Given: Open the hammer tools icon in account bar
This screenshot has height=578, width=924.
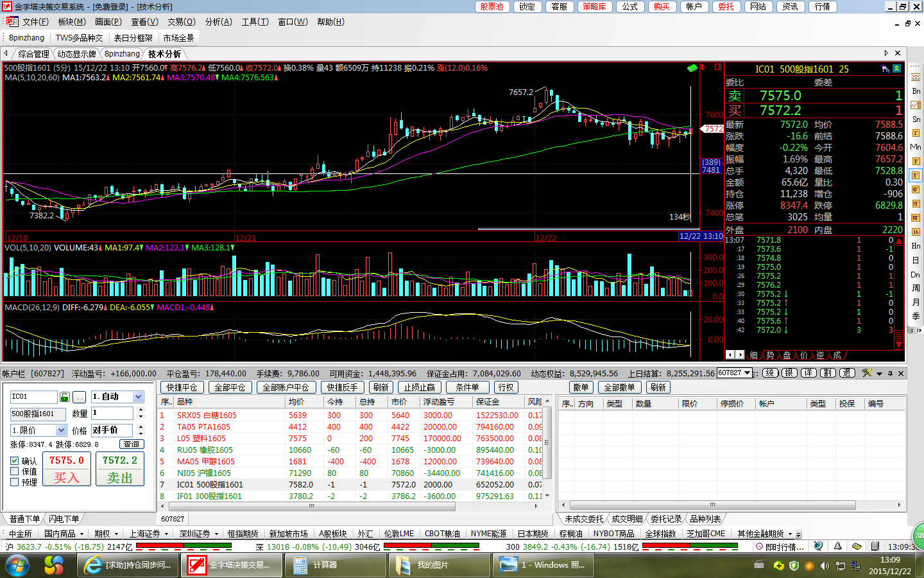Looking at the screenshot, I should 866,373.
